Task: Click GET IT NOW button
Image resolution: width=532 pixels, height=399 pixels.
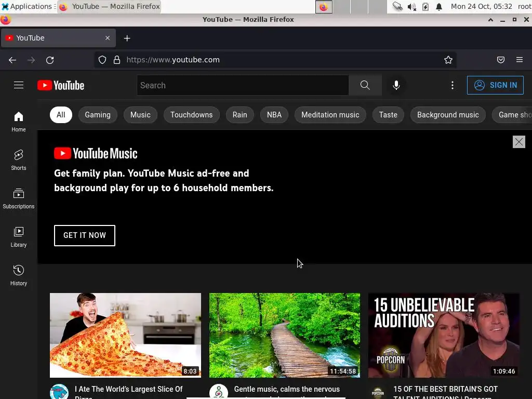Action: [x=85, y=235]
